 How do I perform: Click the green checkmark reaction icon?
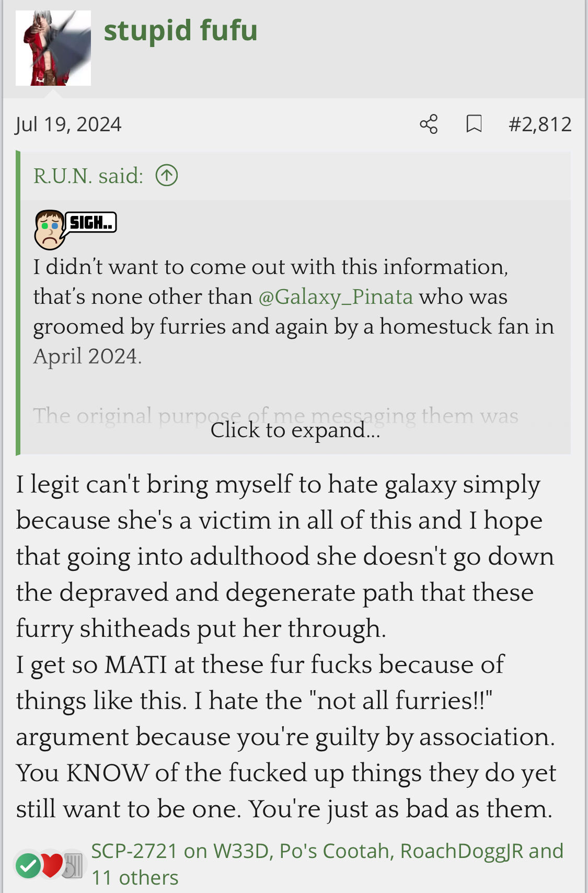(x=28, y=866)
